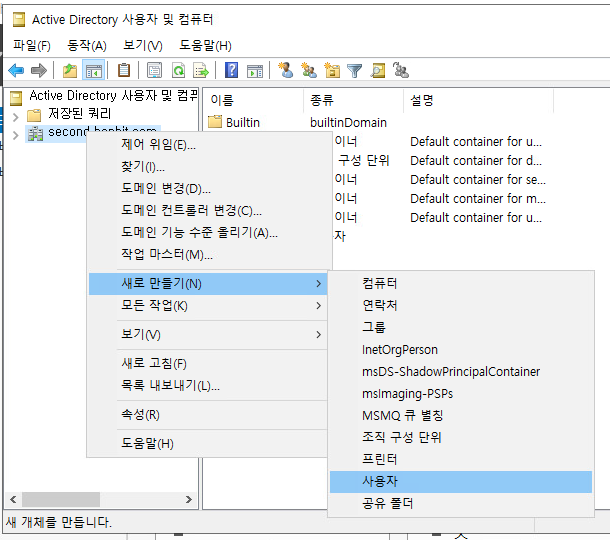Screen dimensions: 610x540
Task: Choose 도움말(H) in context menu
Action: (208, 444)
